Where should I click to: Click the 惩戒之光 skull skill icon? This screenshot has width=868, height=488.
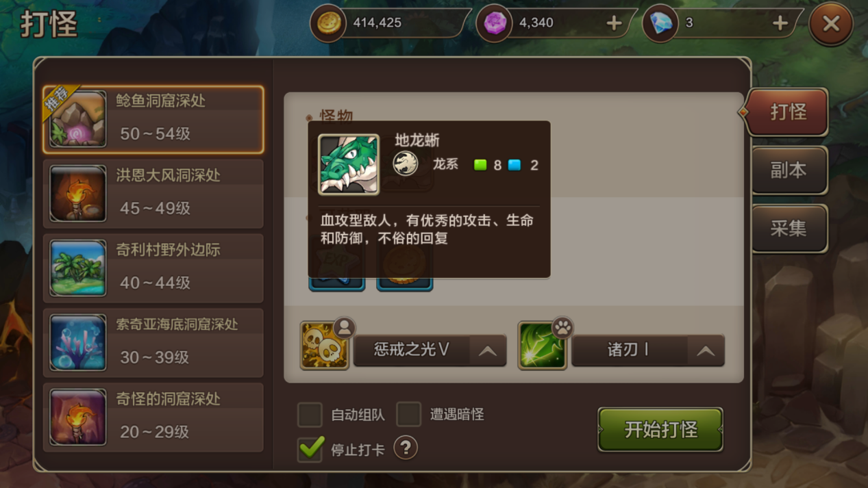tap(324, 346)
